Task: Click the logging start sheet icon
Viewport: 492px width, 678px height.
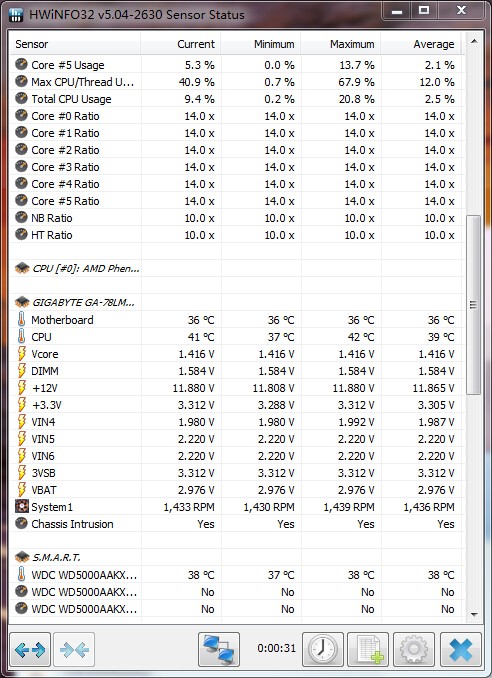Action: coord(368,649)
